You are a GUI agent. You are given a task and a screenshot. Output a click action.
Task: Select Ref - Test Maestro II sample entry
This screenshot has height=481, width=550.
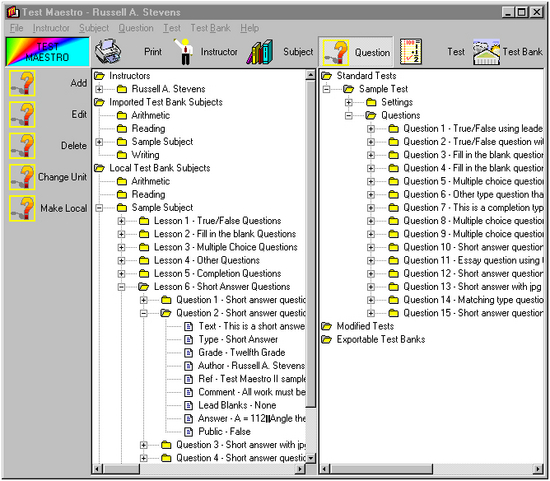pos(252,379)
